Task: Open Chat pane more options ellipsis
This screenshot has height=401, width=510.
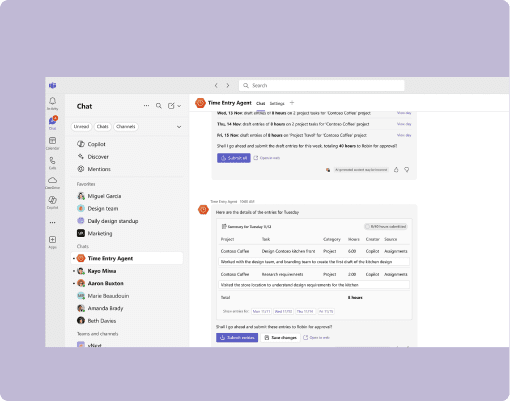Action: [146, 106]
